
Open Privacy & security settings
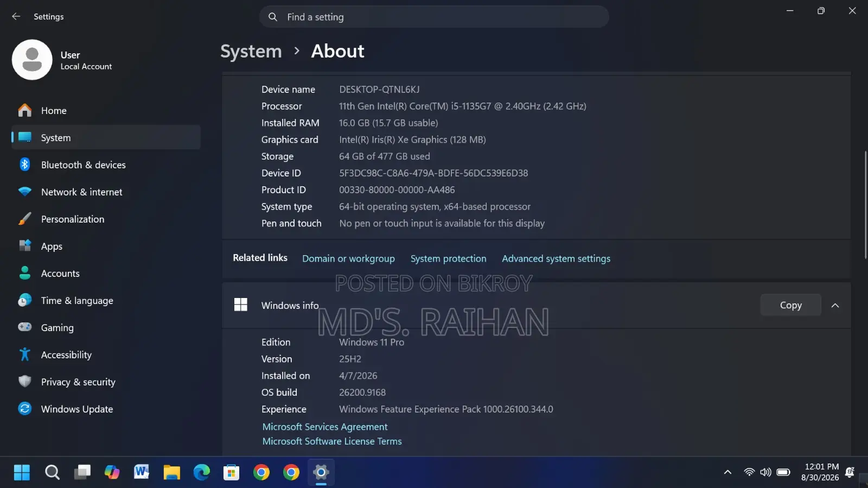(x=106, y=382)
